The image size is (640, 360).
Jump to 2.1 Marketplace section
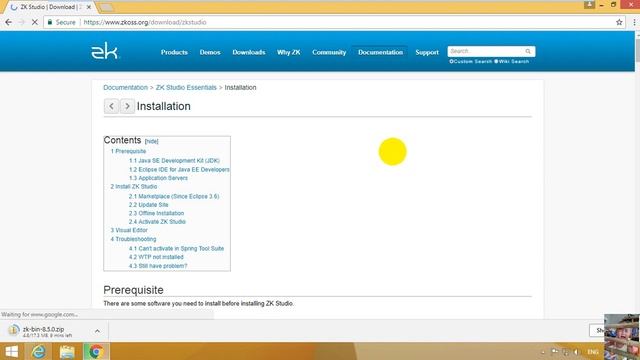174,196
